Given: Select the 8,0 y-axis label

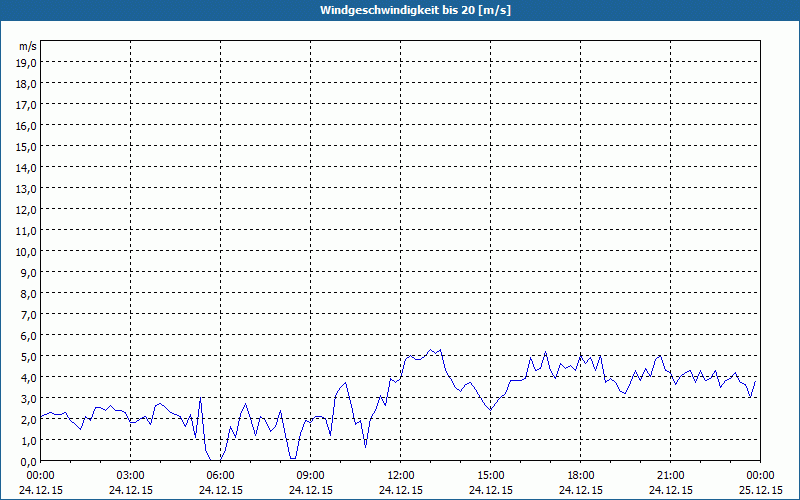Looking at the screenshot, I should coord(29,294).
